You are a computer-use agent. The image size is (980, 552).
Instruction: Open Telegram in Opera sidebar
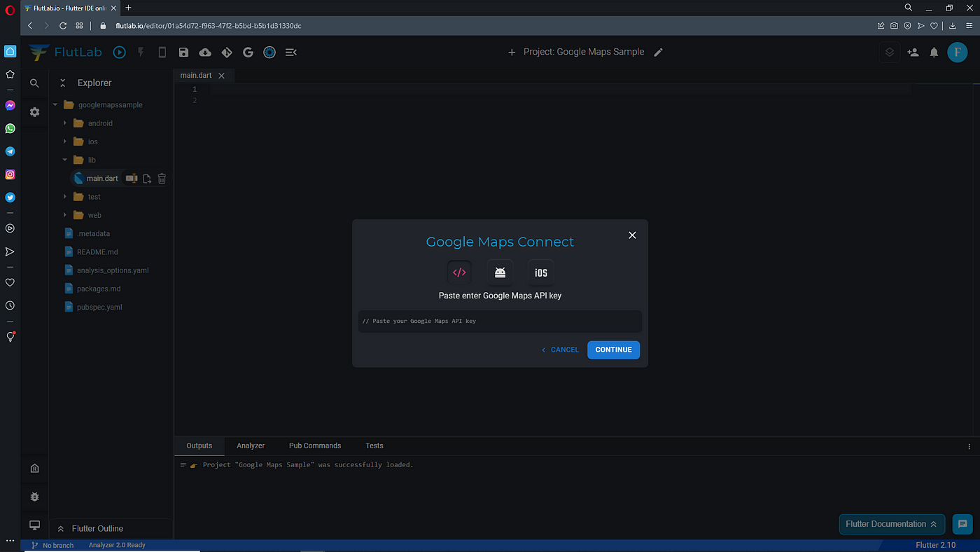coord(10,151)
